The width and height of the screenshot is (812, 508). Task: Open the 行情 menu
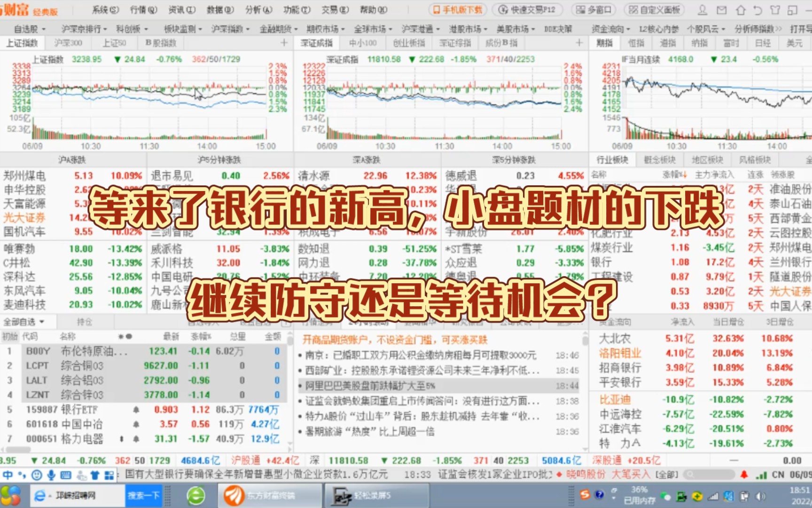pos(143,9)
